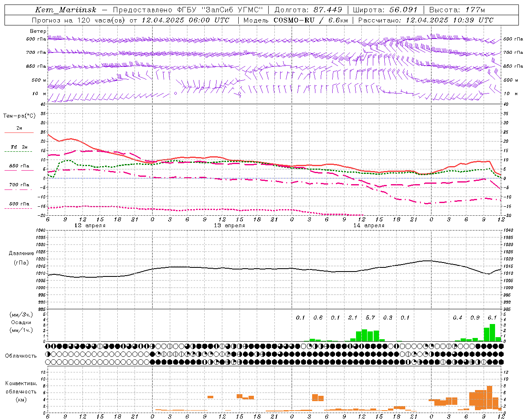Image resolution: width=525 pixels, height=420 pixels.
Task: Click the (мм/3ч.) precipitation unit label
Action: point(21,315)
